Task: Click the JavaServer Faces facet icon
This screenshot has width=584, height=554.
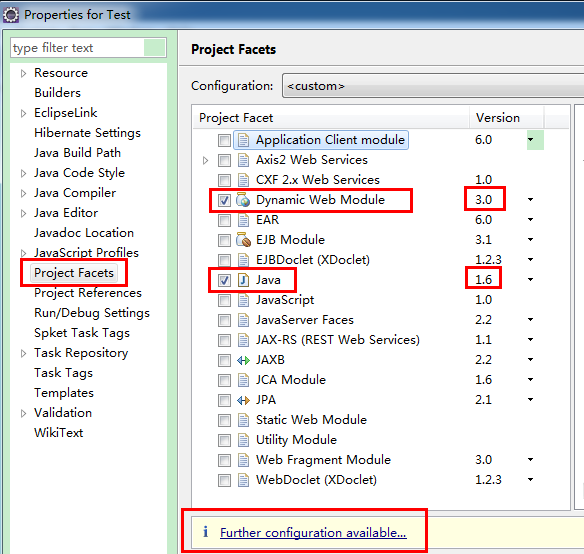Action: coord(243,320)
